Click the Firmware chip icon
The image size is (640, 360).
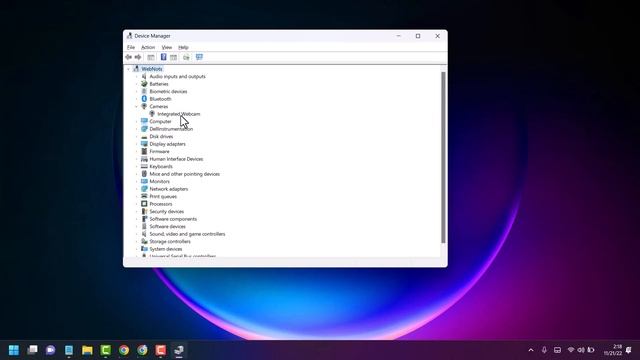click(x=144, y=151)
